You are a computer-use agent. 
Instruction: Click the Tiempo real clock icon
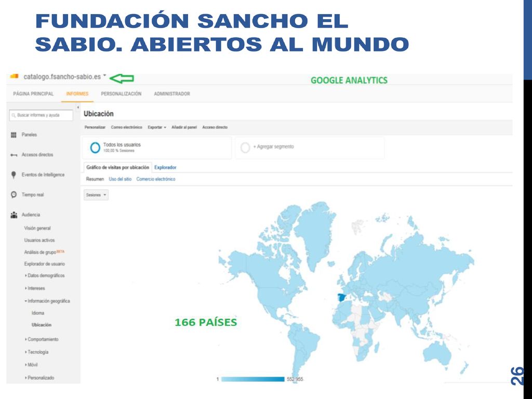14,195
